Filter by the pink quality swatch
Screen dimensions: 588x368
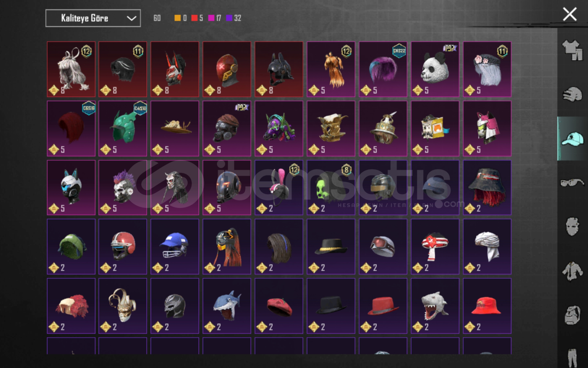point(211,18)
